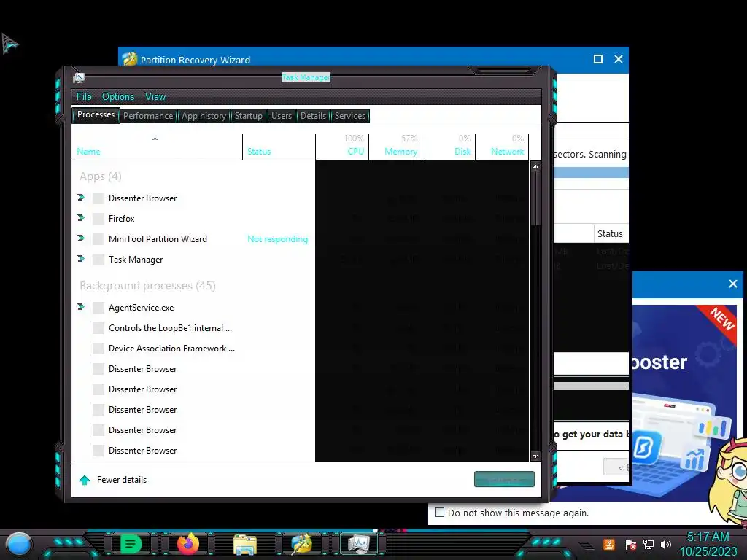This screenshot has width=747, height=560.
Task: Click Dissenter Browser app row icon under Apps
Action: pyautogui.click(x=98, y=198)
